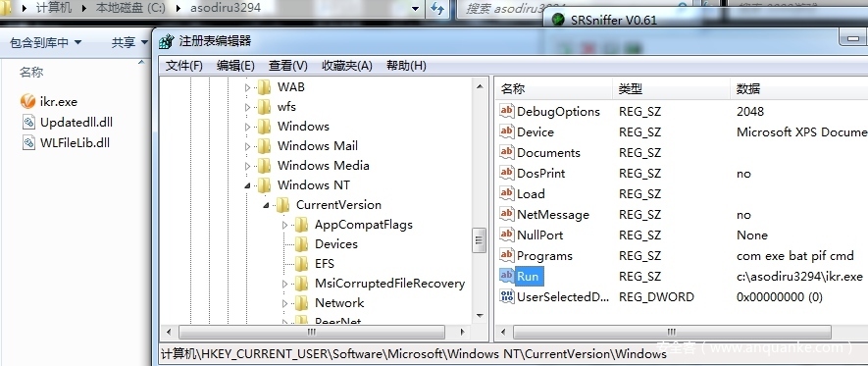Open the 共享 dropdown in Explorer
The width and height of the screenshot is (868, 366).
[130, 42]
